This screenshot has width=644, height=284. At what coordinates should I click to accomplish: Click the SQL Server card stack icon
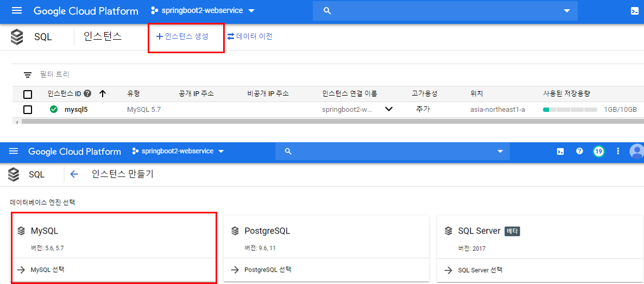(449, 231)
